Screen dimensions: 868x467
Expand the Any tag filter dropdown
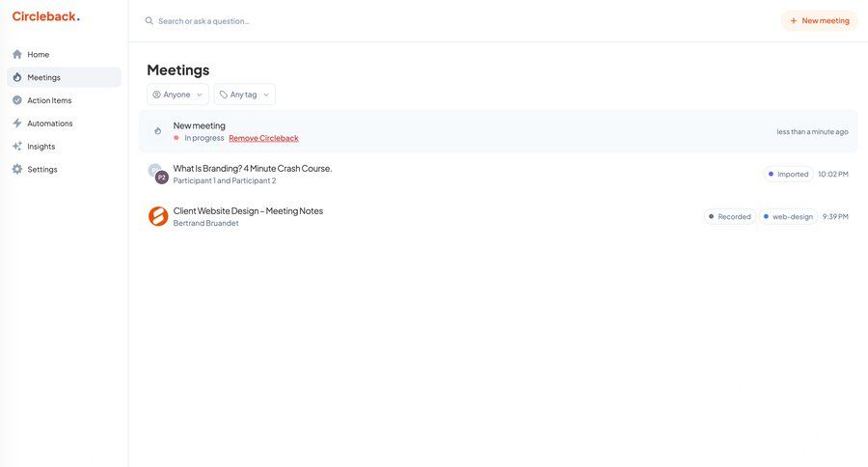[244, 95]
